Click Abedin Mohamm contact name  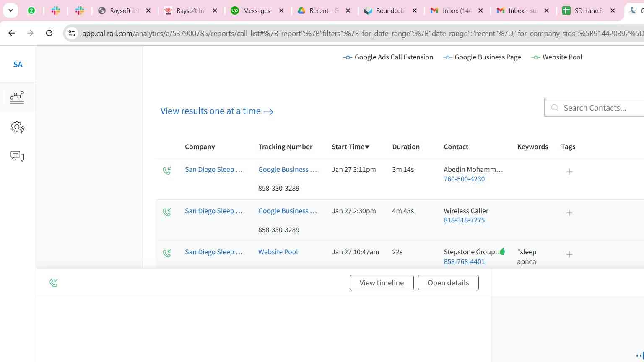pyautogui.click(x=473, y=170)
